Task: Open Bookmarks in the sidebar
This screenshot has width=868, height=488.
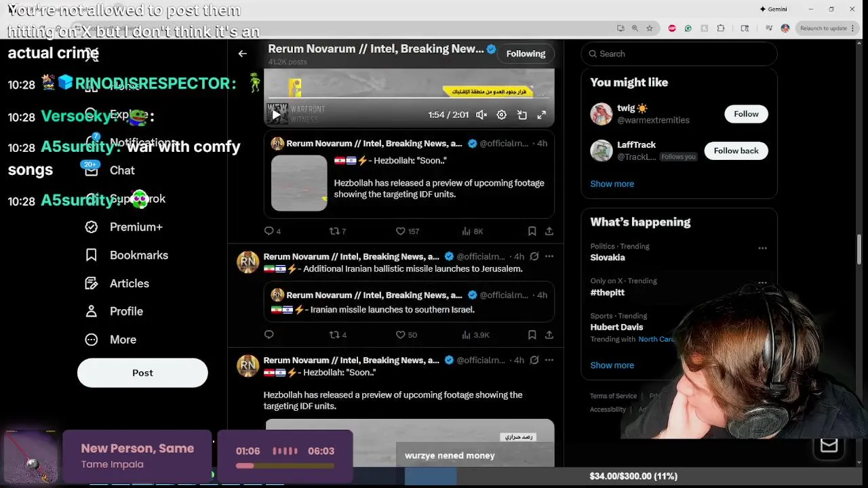Action: click(x=126, y=255)
